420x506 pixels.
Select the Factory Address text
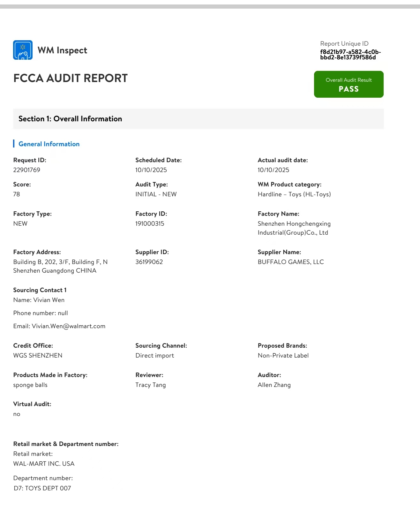(60, 266)
